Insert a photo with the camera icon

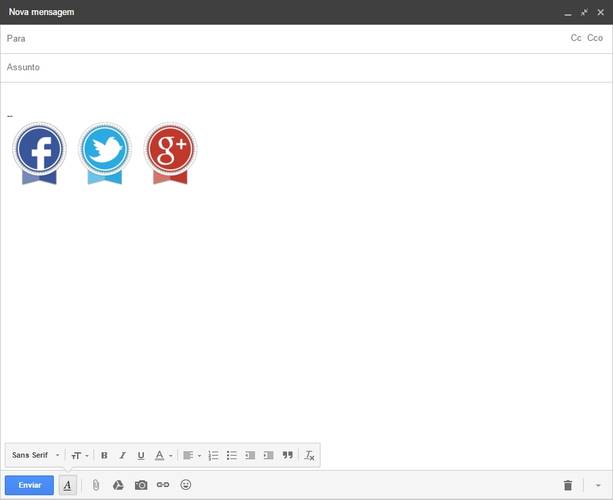pyautogui.click(x=141, y=485)
